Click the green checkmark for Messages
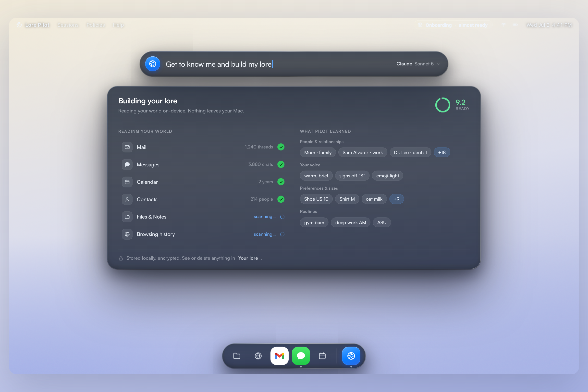This screenshot has width=588, height=392. click(281, 164)
